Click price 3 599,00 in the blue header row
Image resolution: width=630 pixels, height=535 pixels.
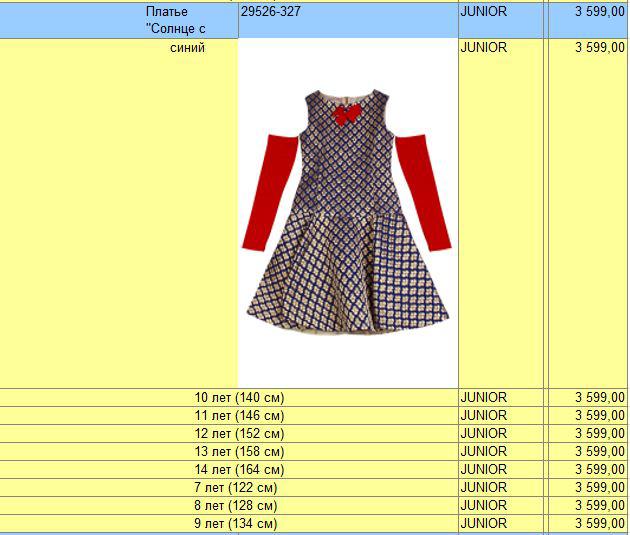pos(599,12)
